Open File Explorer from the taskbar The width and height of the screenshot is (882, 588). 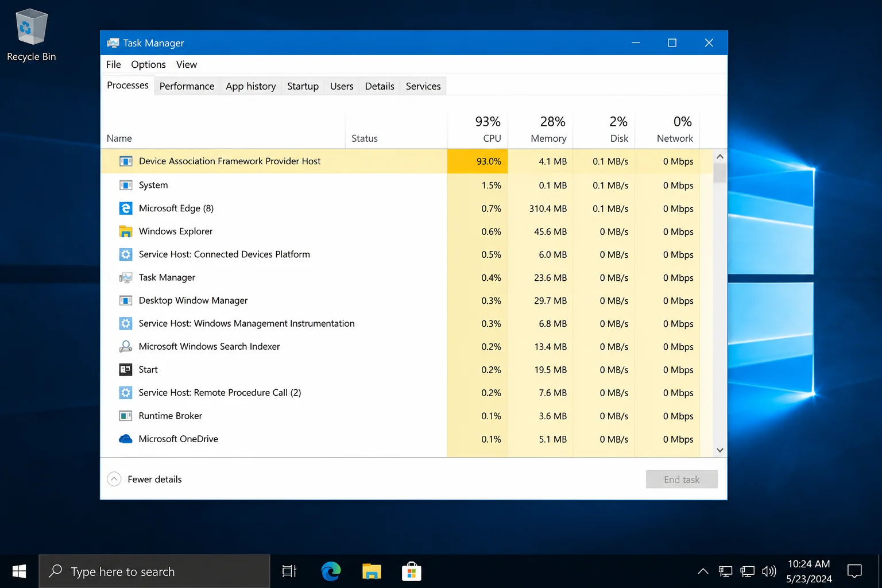tap(372, 571)
